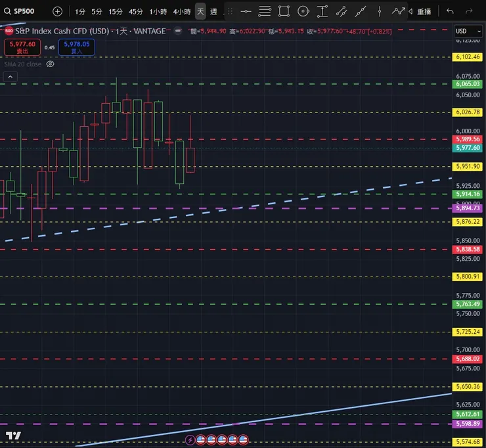This screenshot has width=486, height=448.
Task: Click the 5,800.91 yellow price label
Action: pyautogui.click(x=468, y=277)
